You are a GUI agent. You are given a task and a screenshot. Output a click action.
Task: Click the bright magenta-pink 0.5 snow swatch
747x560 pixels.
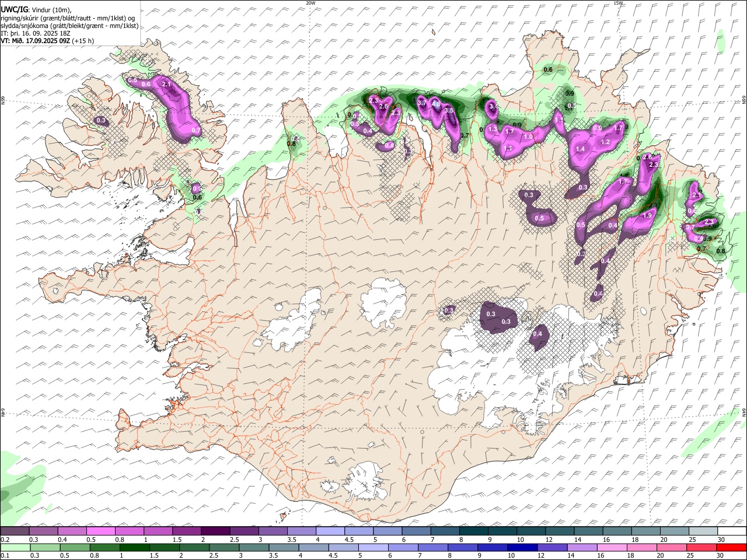(x=101, y=531)
